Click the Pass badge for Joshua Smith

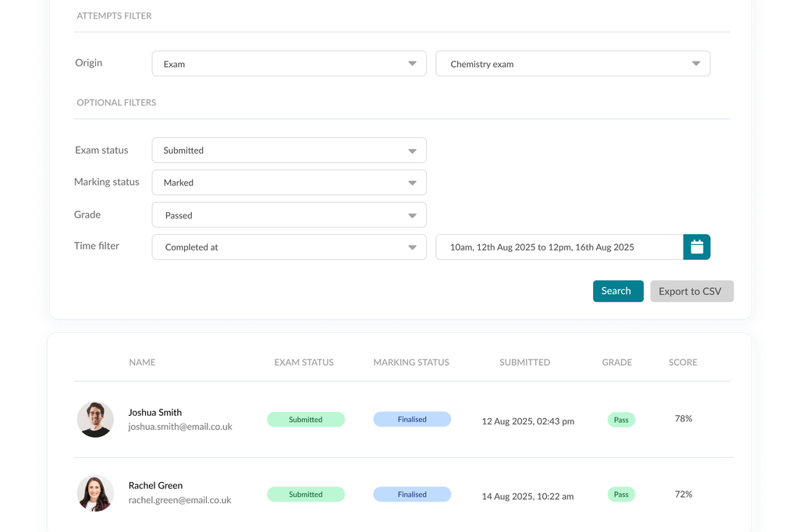click(x=621, y=420)
